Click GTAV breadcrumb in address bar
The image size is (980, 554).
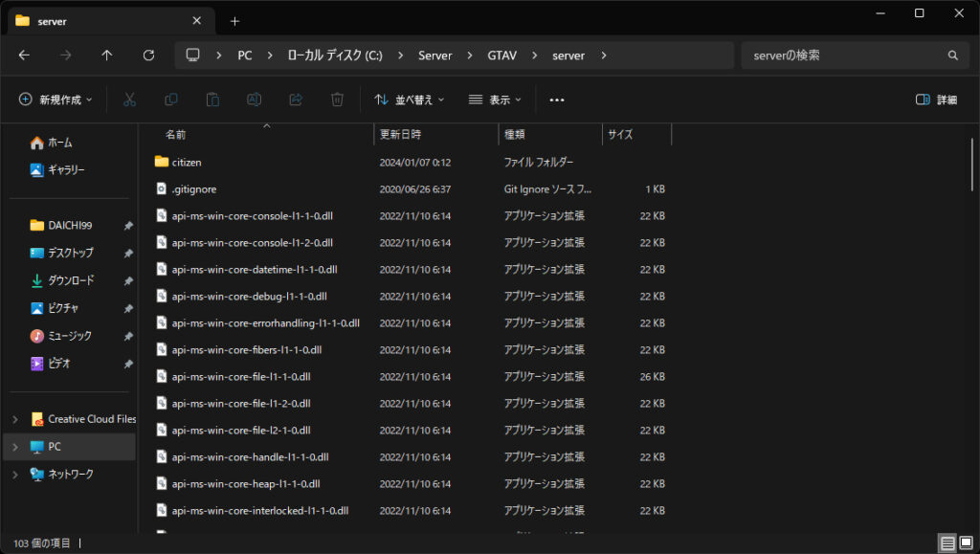(x=501, y=55)
